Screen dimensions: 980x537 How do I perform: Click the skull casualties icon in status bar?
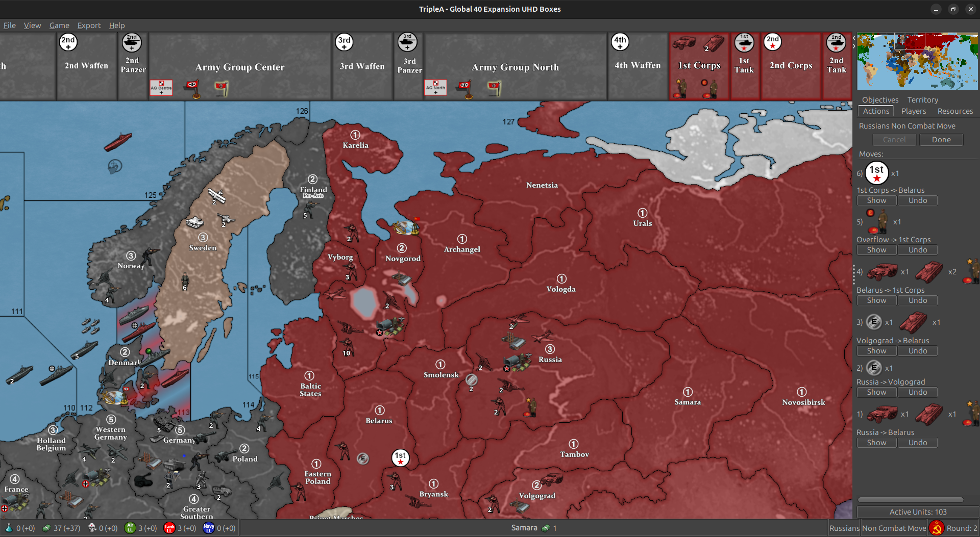click(91, 528)
